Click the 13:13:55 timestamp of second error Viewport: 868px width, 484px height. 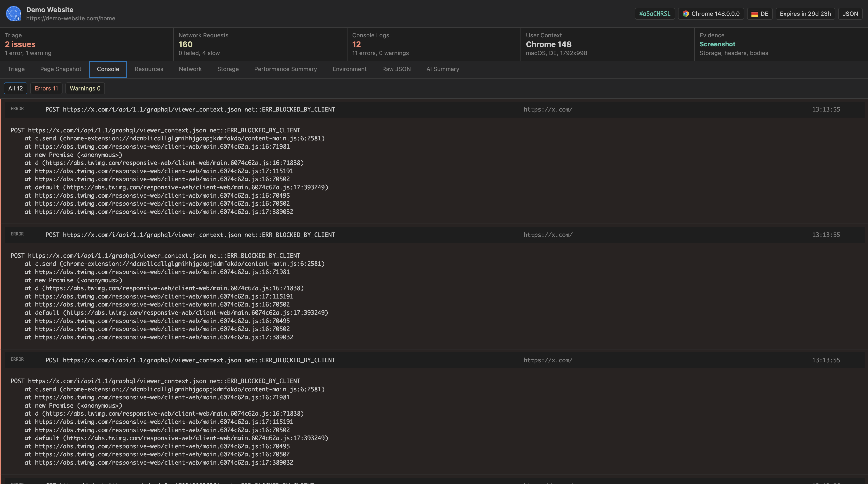(826, 235)
